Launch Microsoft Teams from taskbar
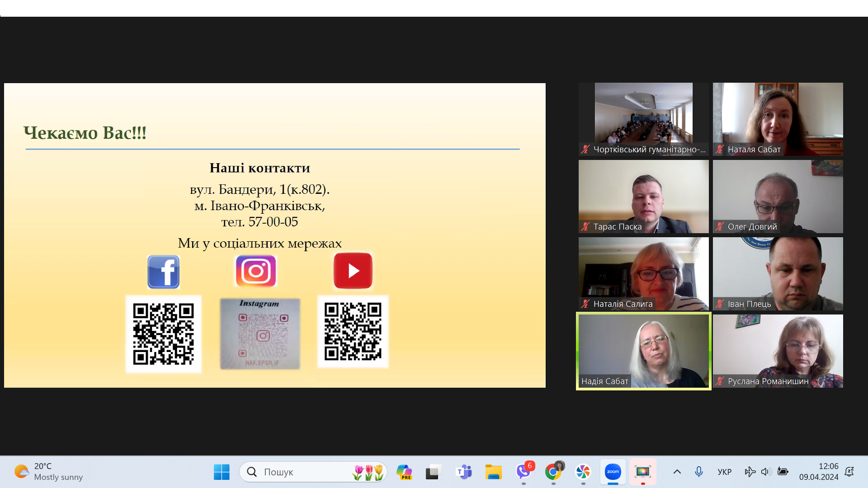868x488 pixels. click(x=464, y=472)
